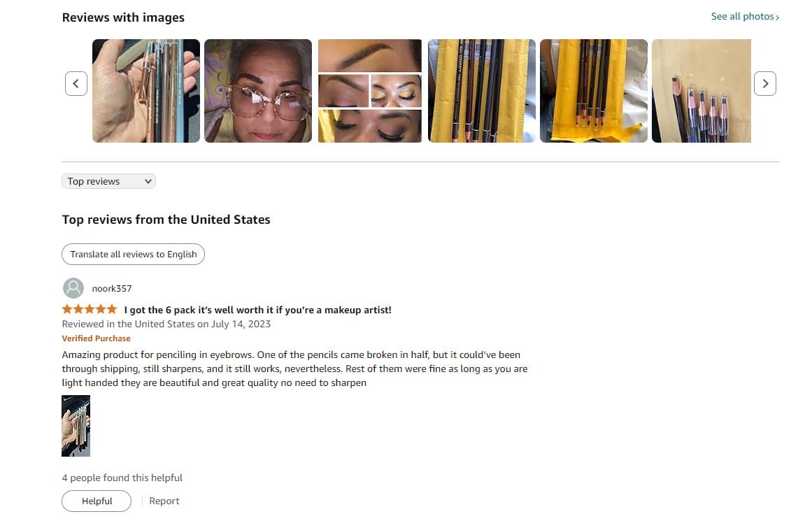Open the Top reviews sort dropdown
Viewport: 812px width, 521px height.
point(108,181)
